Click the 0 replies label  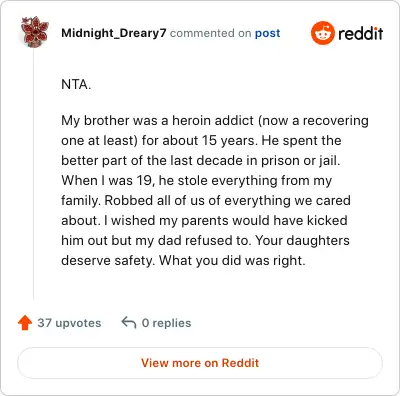tap(166, 323)
